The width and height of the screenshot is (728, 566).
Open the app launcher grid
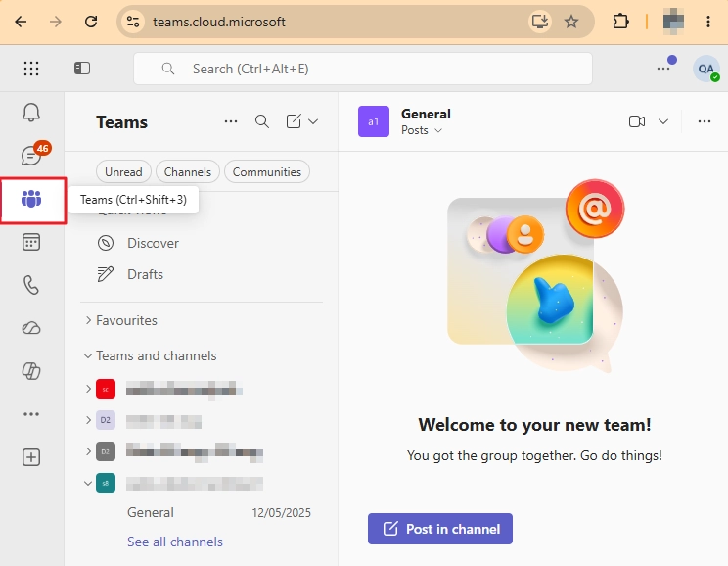(31, 69)
